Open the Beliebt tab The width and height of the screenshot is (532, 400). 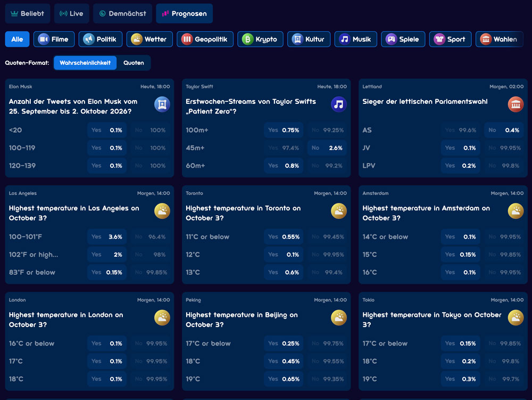click(x=28, y=14)
